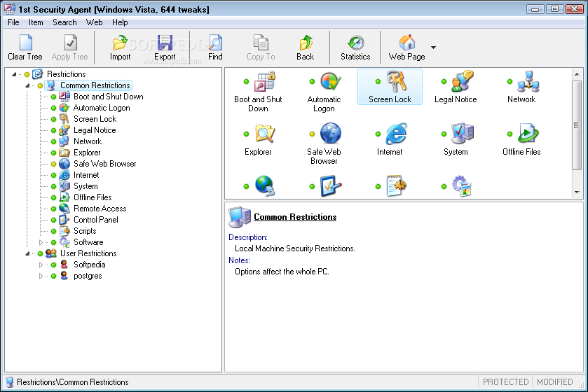The width and height of the screenshot is (588, 392).
Task: Open the Internet icon in right pane
Action: point(397,134)
